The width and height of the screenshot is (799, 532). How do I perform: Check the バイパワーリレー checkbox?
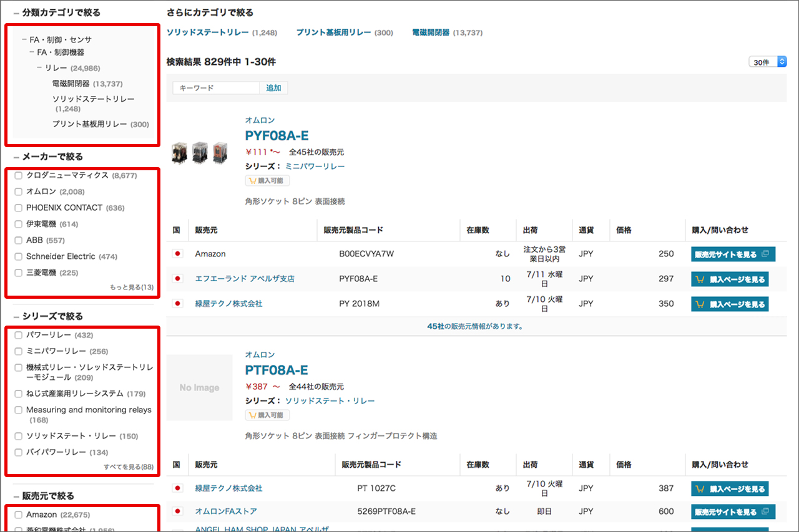click(19, 453)
